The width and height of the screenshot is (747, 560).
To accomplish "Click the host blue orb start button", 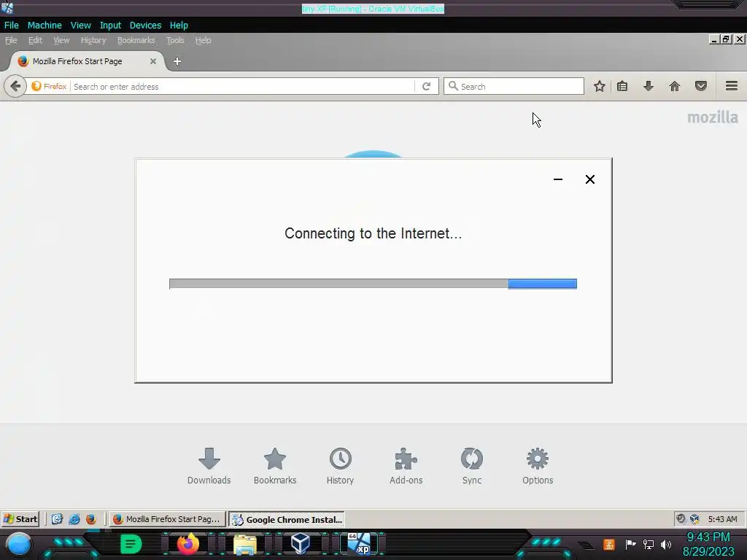I will pyautogui.click(x=18, y=544).
